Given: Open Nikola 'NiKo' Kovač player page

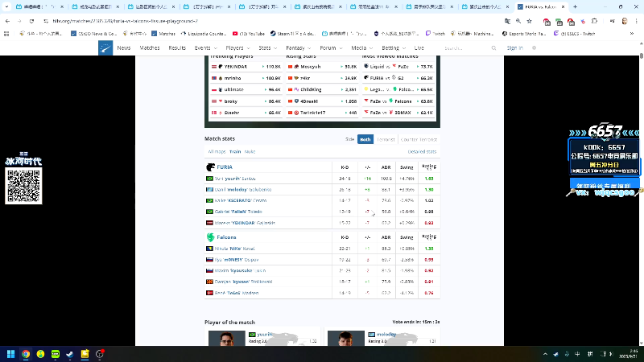Looking at the screenshot, I should click(x=234, y=249).
